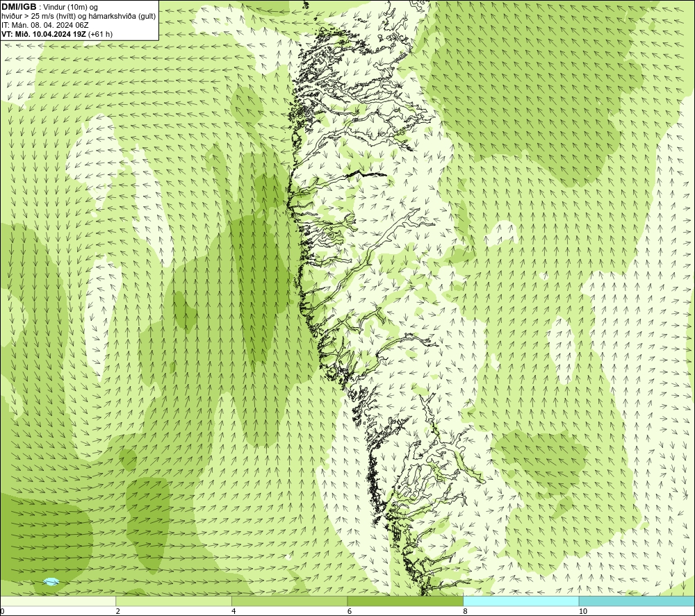Click the colorbar label '8'
Viewport: 695px width, 616px height.
[x=465, y=612]
